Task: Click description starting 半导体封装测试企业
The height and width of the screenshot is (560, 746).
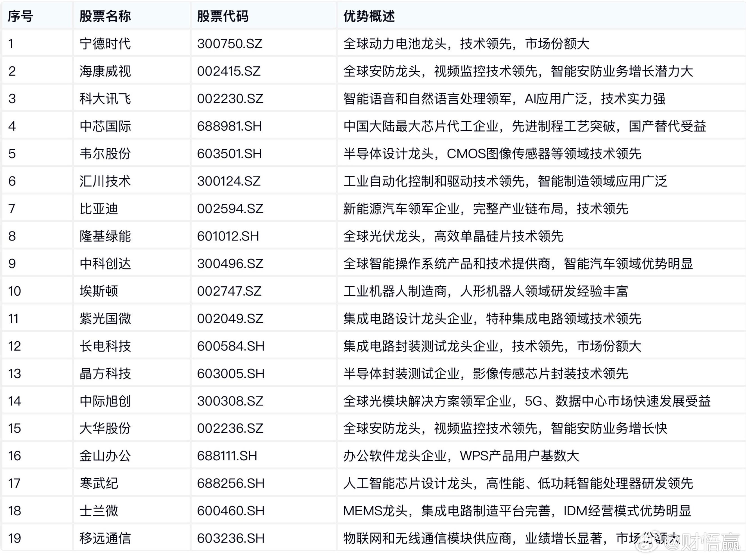Action: click(x=486, y=373)
